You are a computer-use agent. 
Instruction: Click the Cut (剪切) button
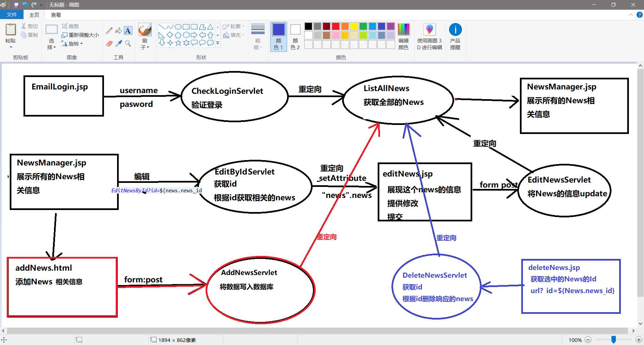[x=30, y=26]
